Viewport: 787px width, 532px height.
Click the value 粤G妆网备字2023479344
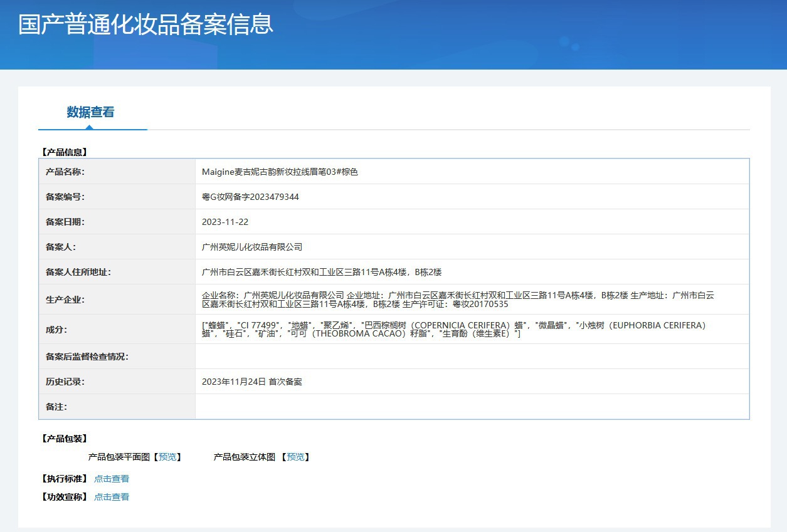click(x=250, y=197)
